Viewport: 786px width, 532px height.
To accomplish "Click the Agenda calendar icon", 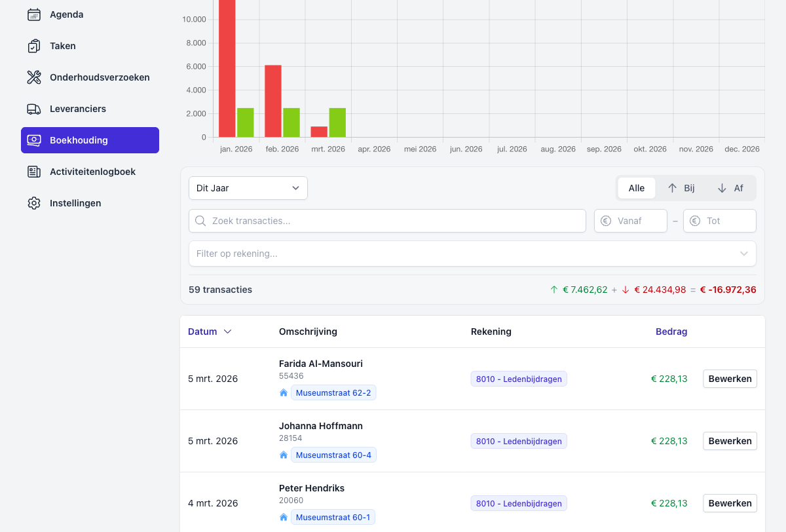I will (34, 14).
